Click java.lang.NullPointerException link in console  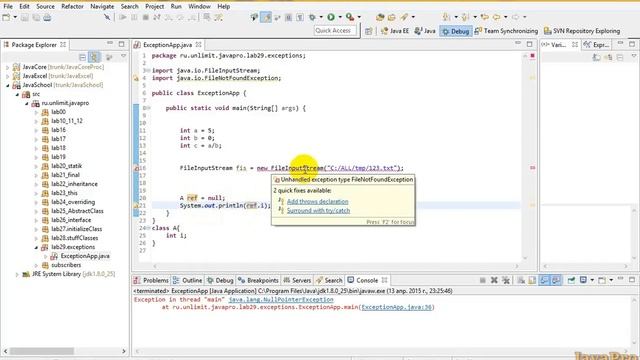[281, 300]
